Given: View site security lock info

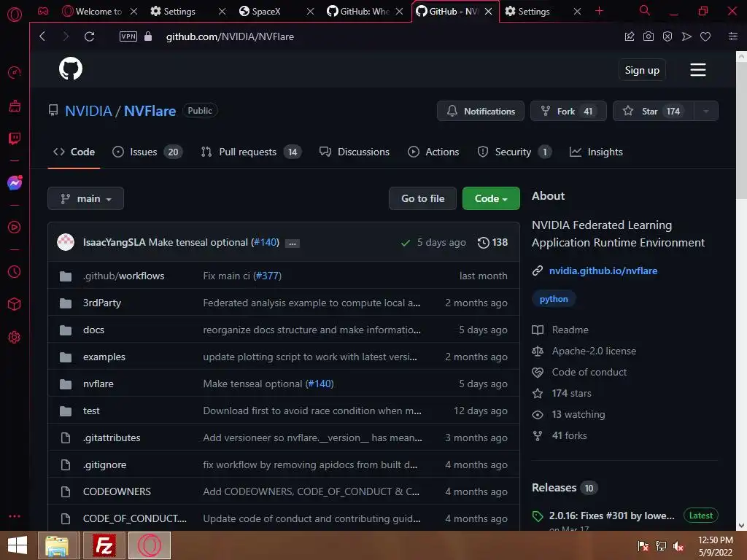Looking at the screenshot, I should [x=148, y=36].
